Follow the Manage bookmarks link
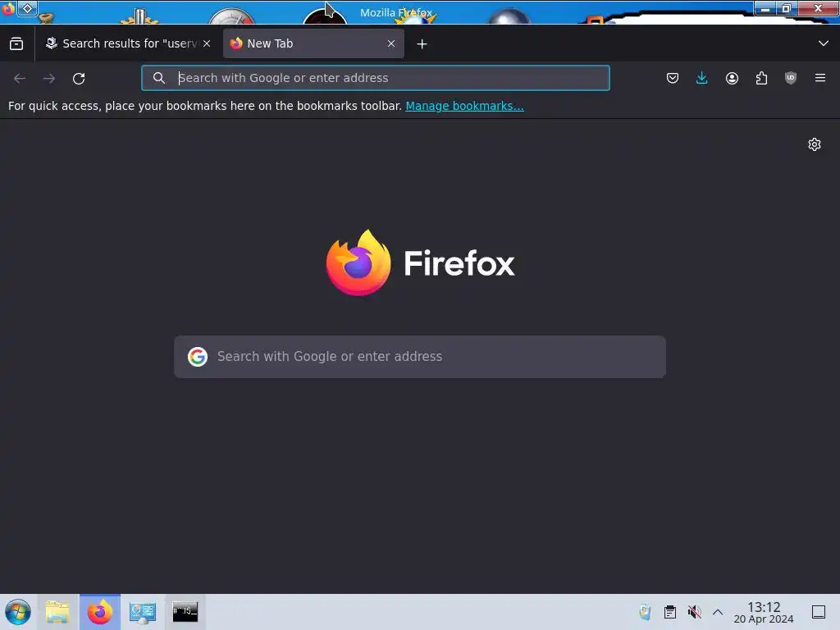840x630 pixels. (464, 106)
